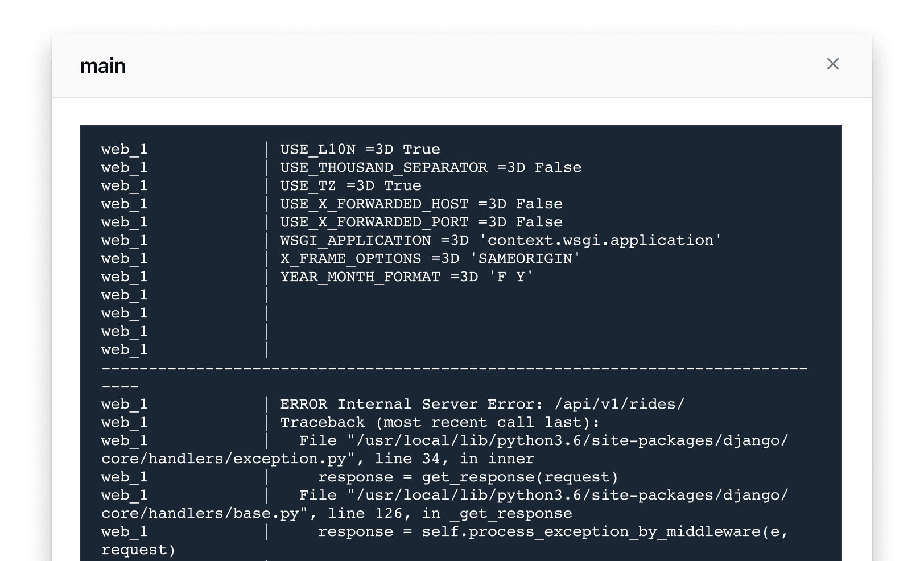Viewport: 924px width, 561px height.
Task: Click the dashed separator line in log
Action: (454, 368)
